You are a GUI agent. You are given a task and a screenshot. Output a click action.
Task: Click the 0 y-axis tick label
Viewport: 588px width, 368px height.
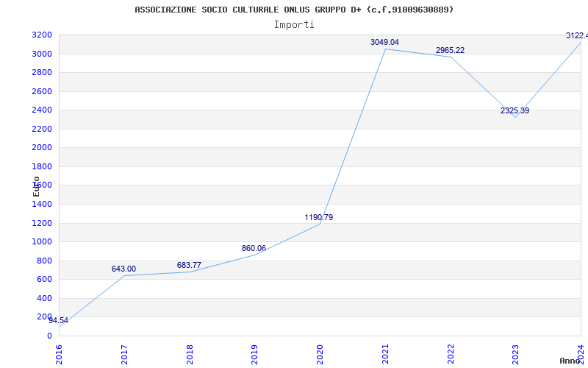tap(49, 336)
